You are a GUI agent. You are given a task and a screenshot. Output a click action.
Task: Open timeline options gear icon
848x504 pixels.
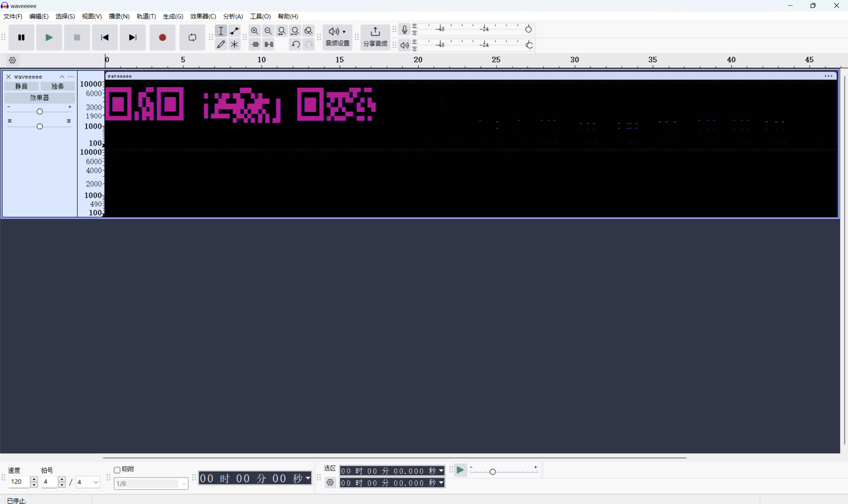coord(13,60)
